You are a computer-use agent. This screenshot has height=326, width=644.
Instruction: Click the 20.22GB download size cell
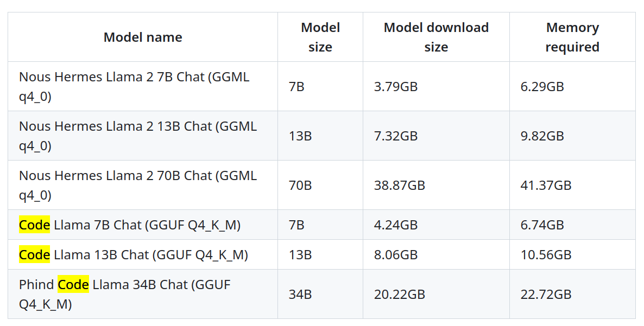pyautogui.click(x=436, y=294)
